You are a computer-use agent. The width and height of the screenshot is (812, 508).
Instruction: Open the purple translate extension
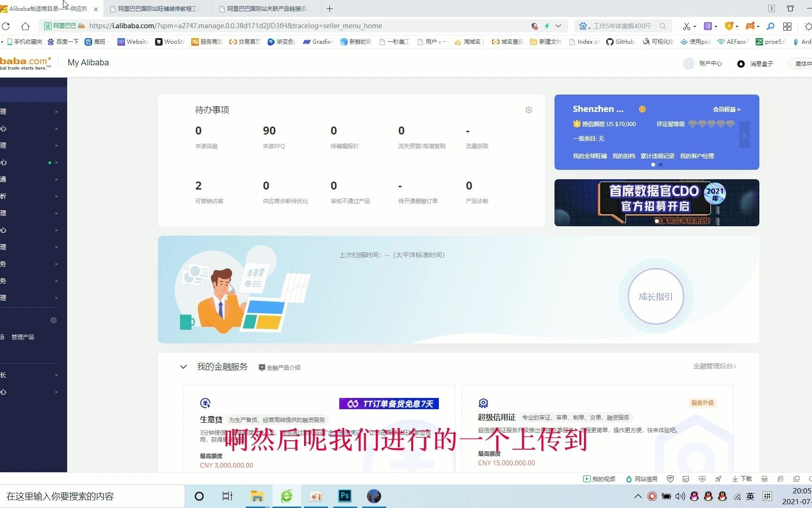click(708, 26)
